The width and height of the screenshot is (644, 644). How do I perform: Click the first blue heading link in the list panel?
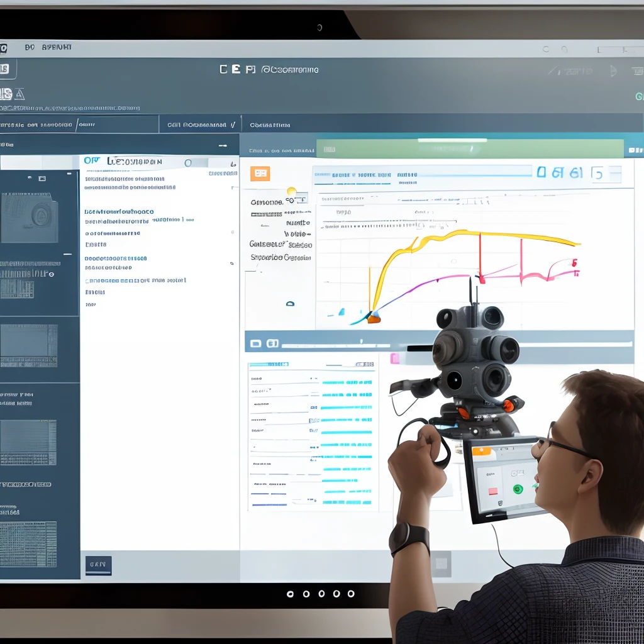point(119,212)
